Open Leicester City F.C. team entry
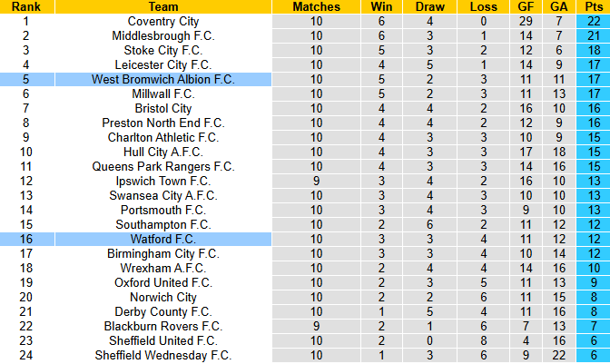 point(163,64)
